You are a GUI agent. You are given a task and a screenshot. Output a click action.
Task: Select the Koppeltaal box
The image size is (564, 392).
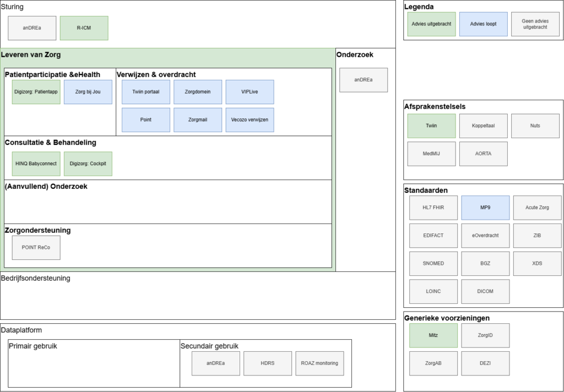click(484, 126)
